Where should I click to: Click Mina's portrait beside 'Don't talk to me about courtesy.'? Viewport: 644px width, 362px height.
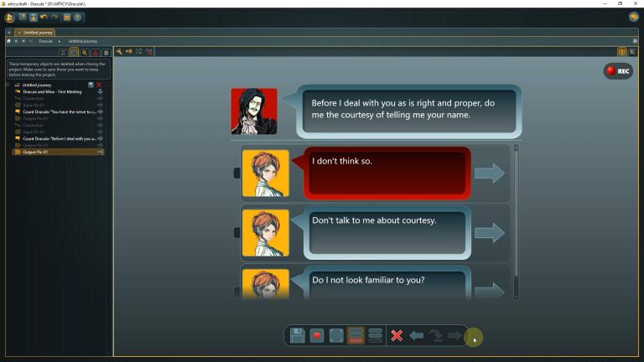point(265,233)
